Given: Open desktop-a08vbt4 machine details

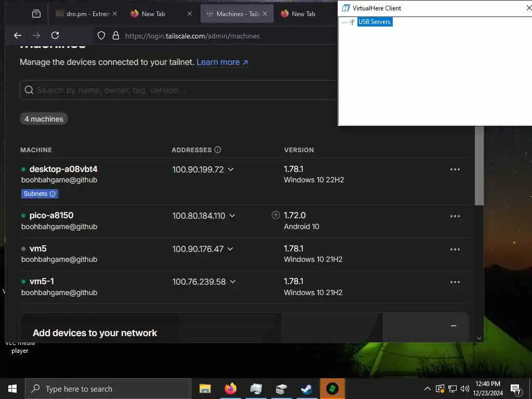Looking at the screenshot, I should click(x=63, y=169).
